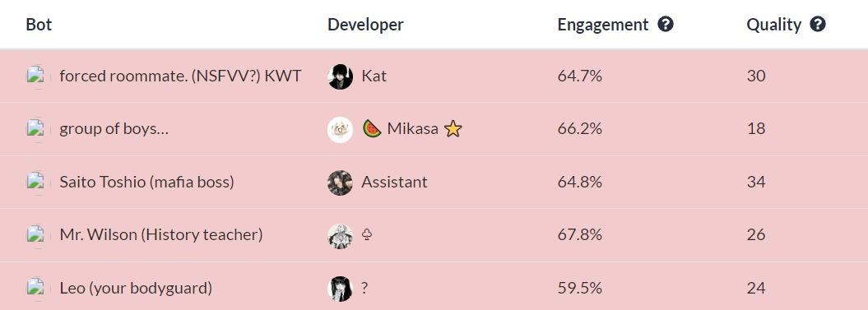Select Kat's developer avatar
868x310 pixels.
point(340,76)
